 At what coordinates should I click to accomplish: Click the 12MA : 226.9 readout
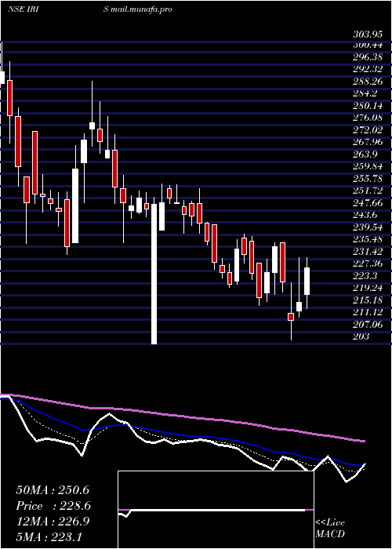click(53, 522)
